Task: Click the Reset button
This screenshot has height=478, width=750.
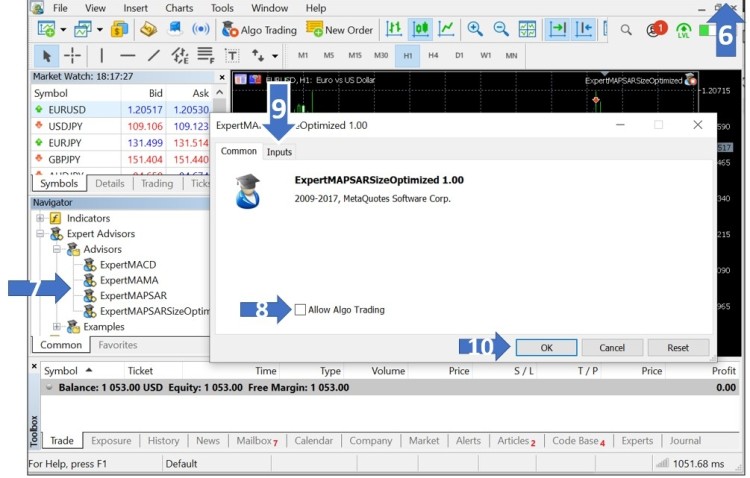Action: [x=677, y=348]
